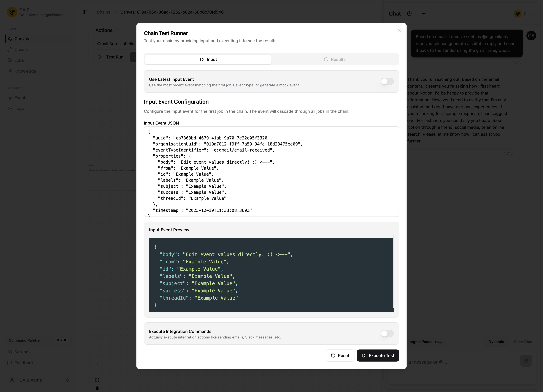Switch to the Input tab

(x=208, y=59)
